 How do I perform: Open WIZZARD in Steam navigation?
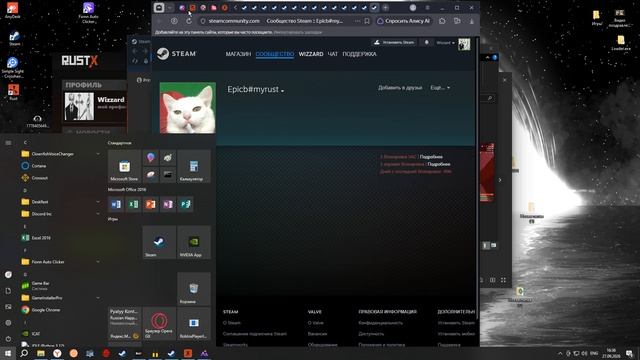[x=311, y=54]
